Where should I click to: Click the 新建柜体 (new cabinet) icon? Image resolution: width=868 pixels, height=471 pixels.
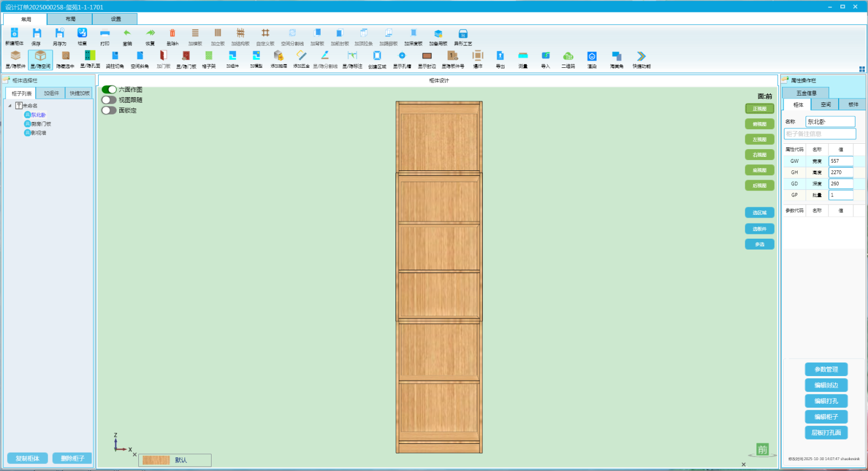[15, 34]
